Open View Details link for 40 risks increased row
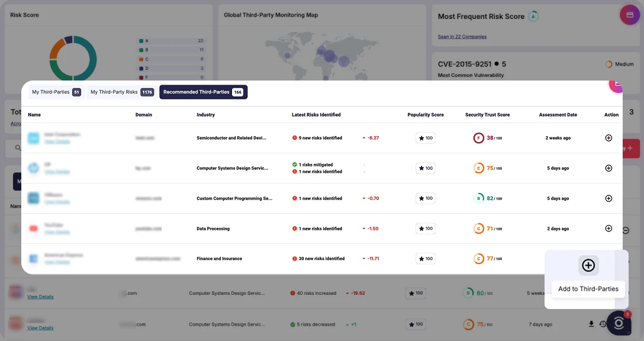 point(40,297)
